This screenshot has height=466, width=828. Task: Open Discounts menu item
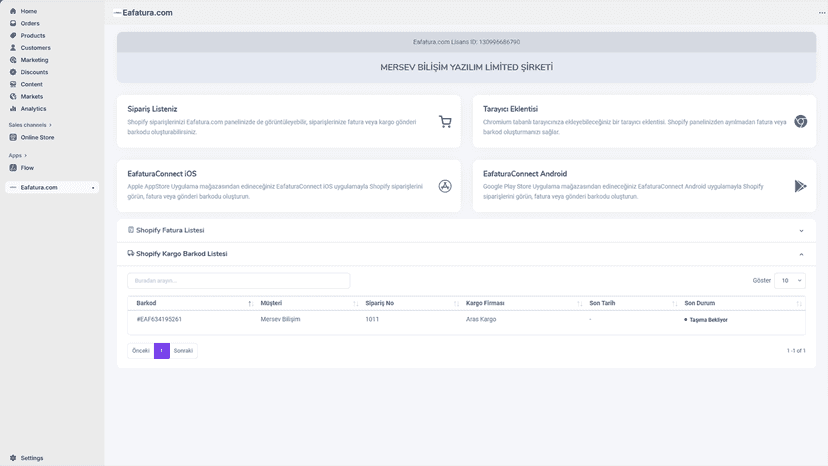coord(34,72)
